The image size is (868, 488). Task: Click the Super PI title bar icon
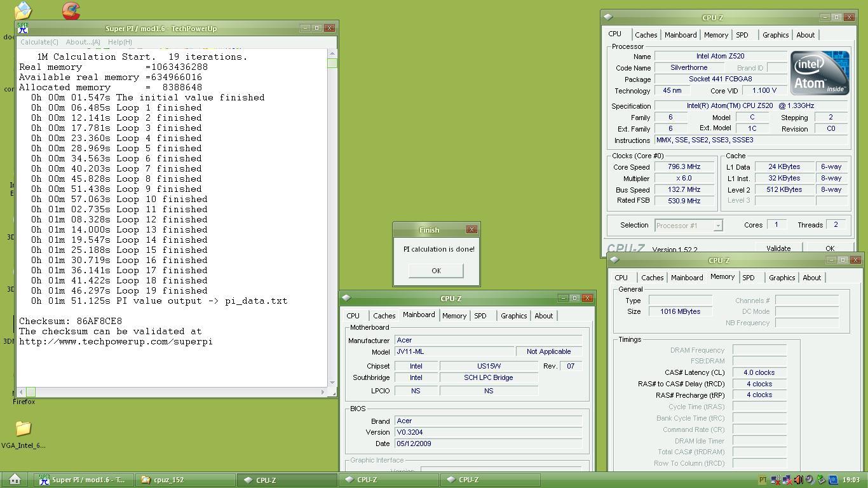click(23, 28)
